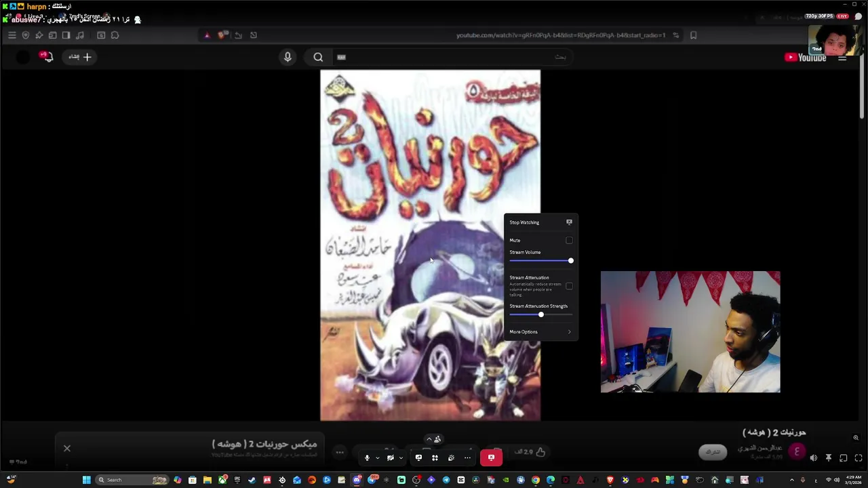Screen dimensions: 868x488
Task: Click the share screen icon in the call bar
Action: pyautogui.click(x=418, y=457)
